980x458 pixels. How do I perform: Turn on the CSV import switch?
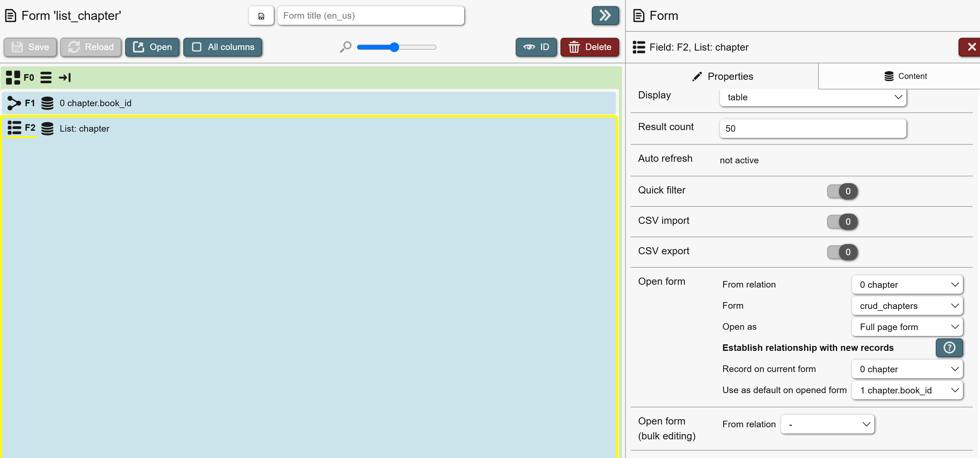[x=842, y=222]
